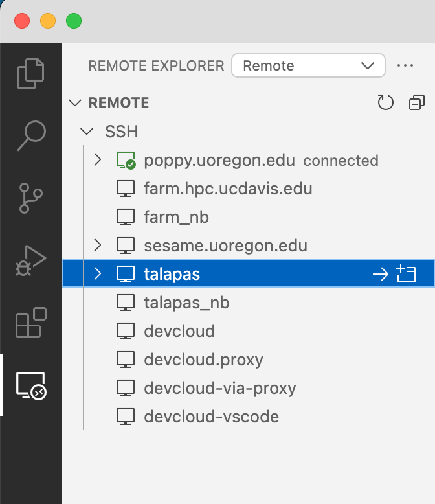435x504 pixels.
Task: Click monitor icon beside devcloud-vscode
Action: click(x=126, y=417)
